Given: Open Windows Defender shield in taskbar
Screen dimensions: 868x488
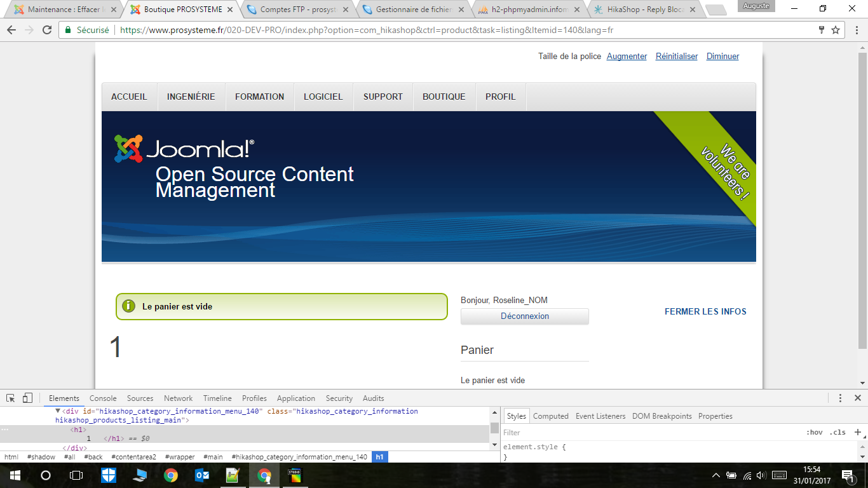Looking at the screenshot, I should [x=109, y=475].
